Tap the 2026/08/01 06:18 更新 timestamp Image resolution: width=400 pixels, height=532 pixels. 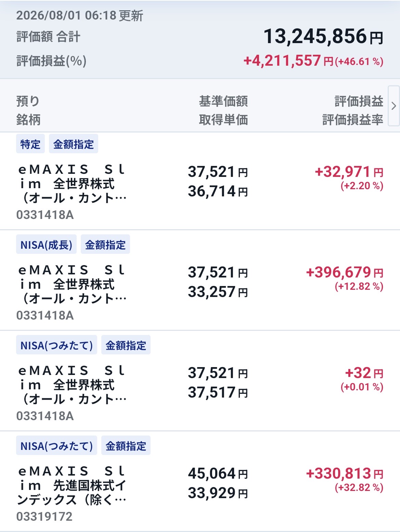click(x=80, y=16)
